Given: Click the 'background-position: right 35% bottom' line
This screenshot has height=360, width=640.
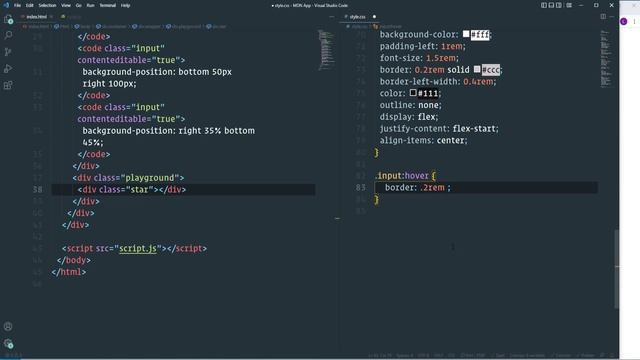Looking at the screenshot, I should click(x=169, y=131).
